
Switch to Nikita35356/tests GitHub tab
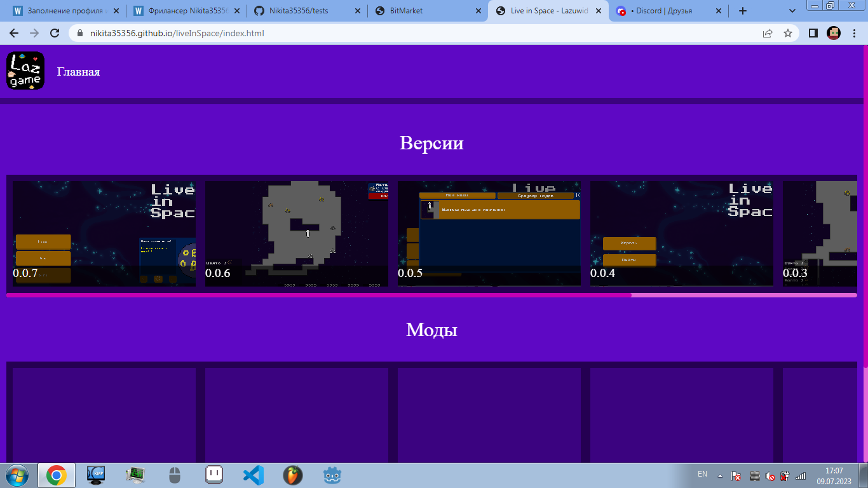point(306,11)
